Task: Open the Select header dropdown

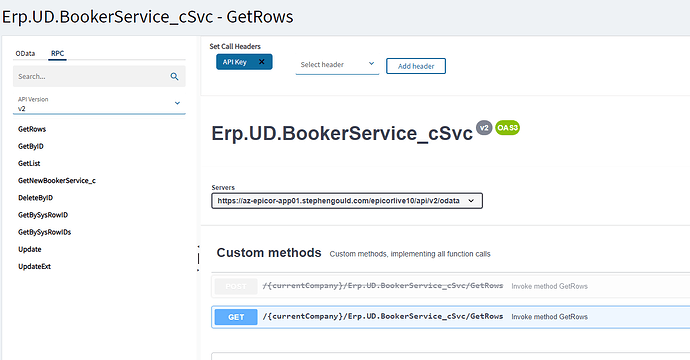Action: click(337, 65)
